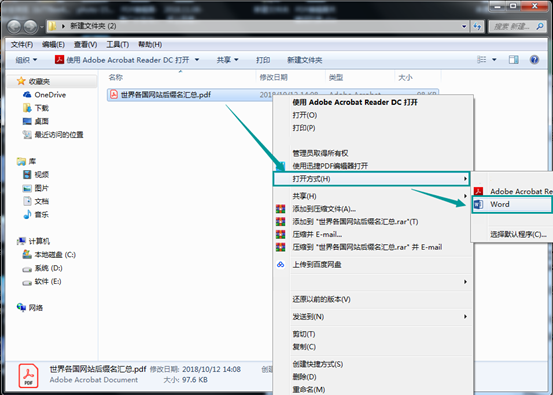Open the view options dropdown arrow
Viewport: 553px width, 395px height.
[x=494, y=60]
